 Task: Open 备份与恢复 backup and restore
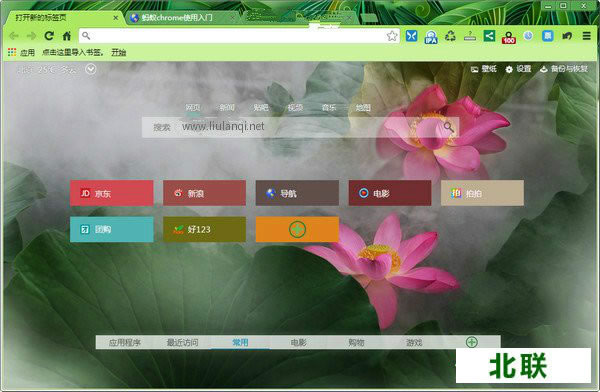[564, 69]
